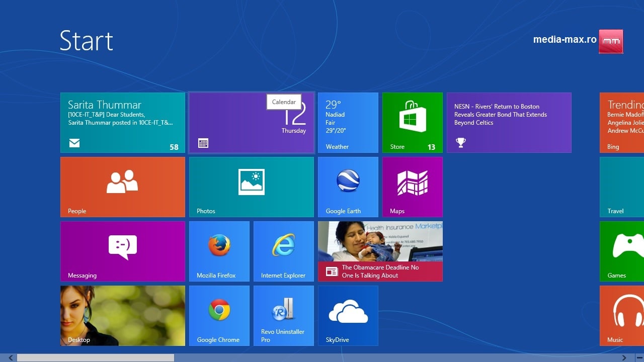Image resolution: width=644 pixels, height=362 pixels.
Task: Open the Mail tile from Sarita Thummar
Action: [123, 123]
